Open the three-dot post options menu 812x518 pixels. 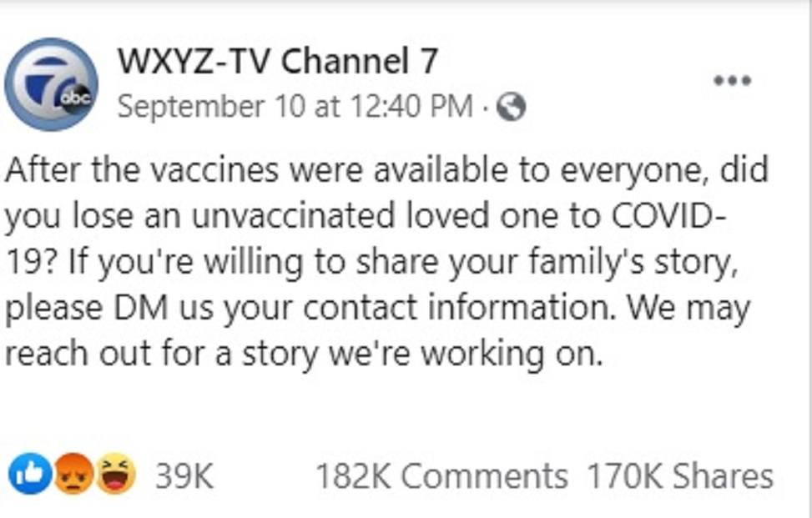tap(732, 81)
